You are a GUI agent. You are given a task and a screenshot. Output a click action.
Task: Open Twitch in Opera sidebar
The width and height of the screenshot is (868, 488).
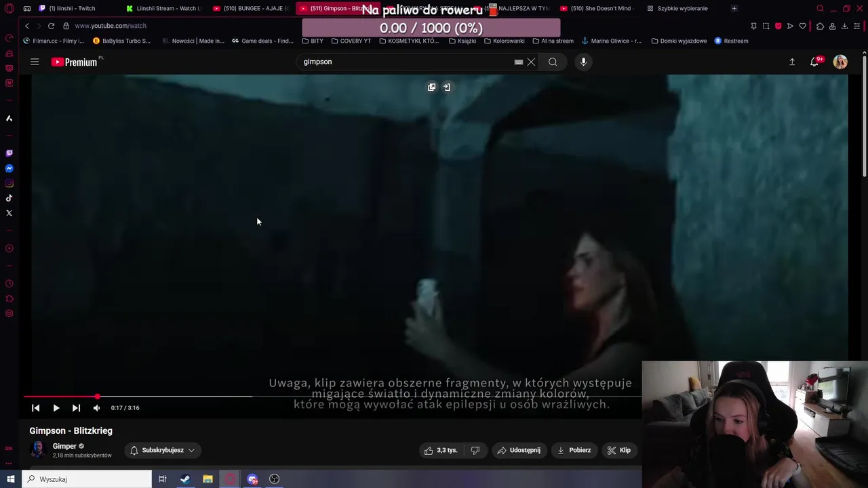point(9,153)
